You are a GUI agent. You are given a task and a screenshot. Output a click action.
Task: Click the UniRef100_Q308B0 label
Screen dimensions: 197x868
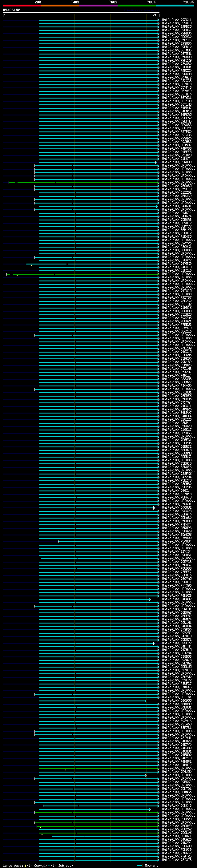click(x=176, y=64)
